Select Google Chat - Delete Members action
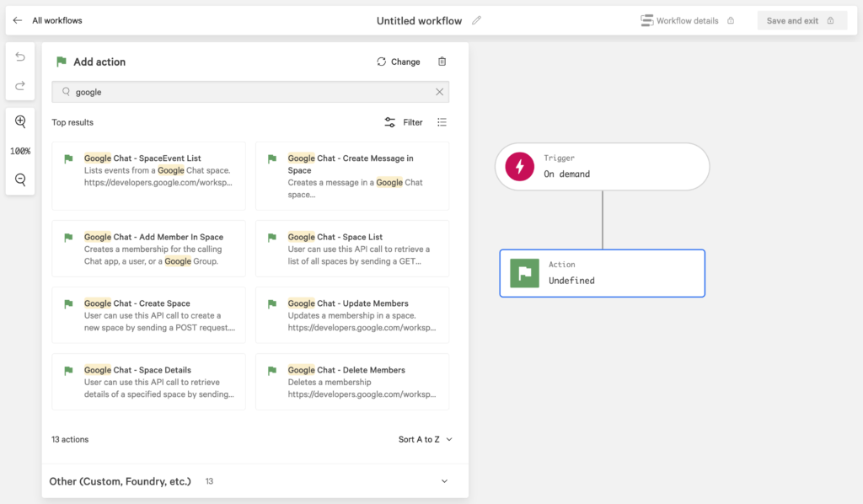863x504 pixels. [x=352, y=382]
